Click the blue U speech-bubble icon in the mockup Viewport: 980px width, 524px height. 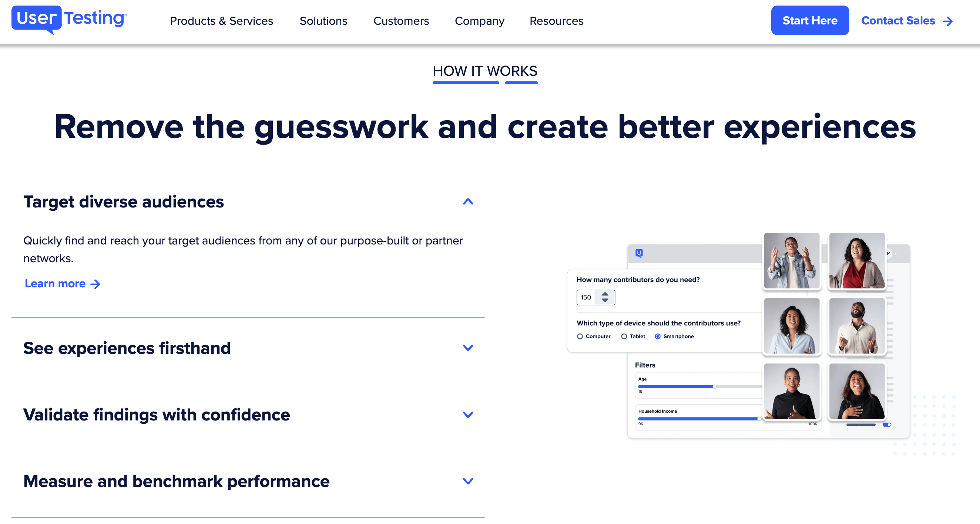tap(639, 254)
